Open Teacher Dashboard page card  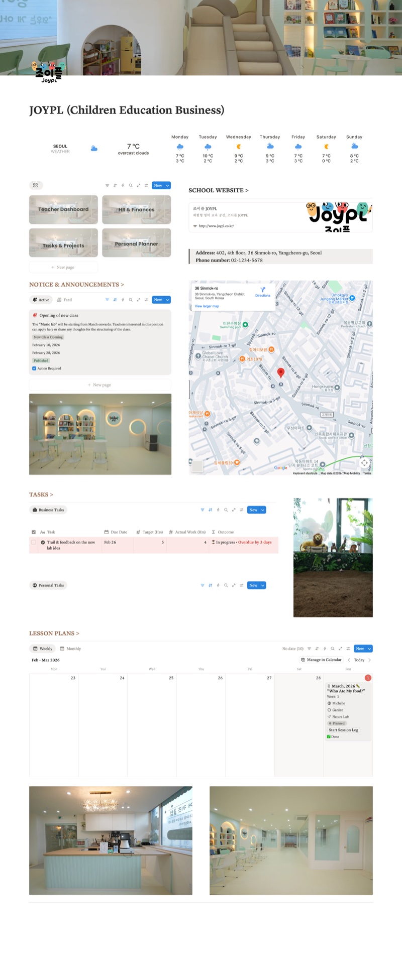point(63,209)
